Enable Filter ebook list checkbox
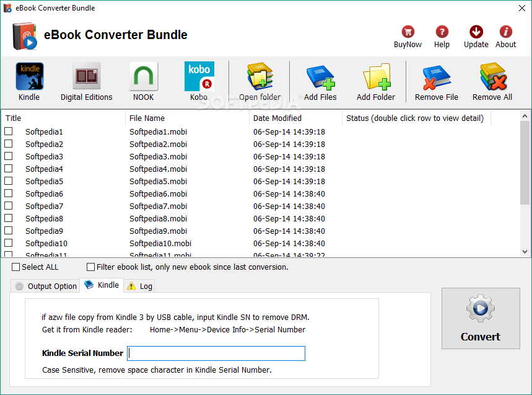The width and height of the screenshot is (532, 395). [x=90, y=267]
